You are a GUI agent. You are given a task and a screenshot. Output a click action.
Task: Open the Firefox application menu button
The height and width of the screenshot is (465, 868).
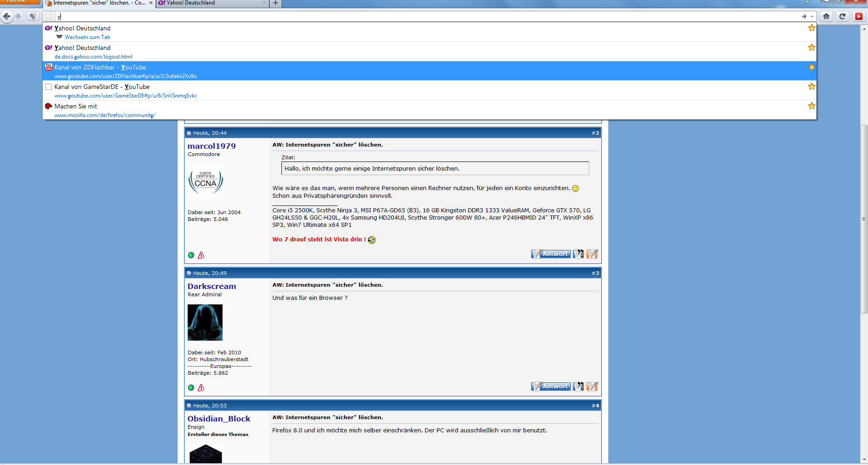[x=20, y=2]
